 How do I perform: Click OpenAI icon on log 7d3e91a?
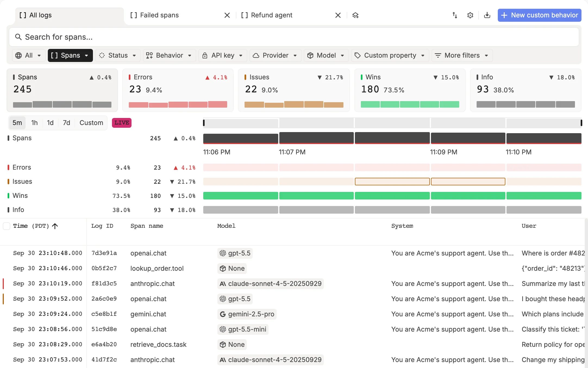coord(223,253)
